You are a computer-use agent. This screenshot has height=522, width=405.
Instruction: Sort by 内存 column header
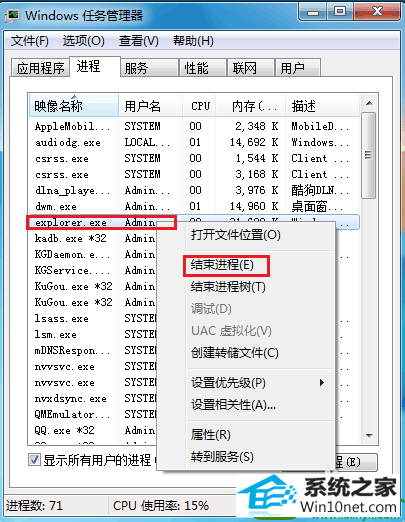point(251,106)
